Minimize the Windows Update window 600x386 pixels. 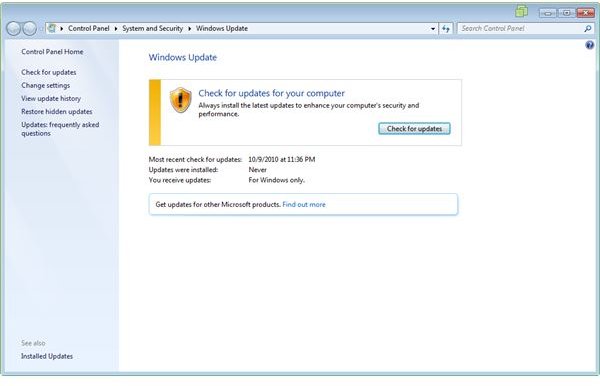coord(547,13)
